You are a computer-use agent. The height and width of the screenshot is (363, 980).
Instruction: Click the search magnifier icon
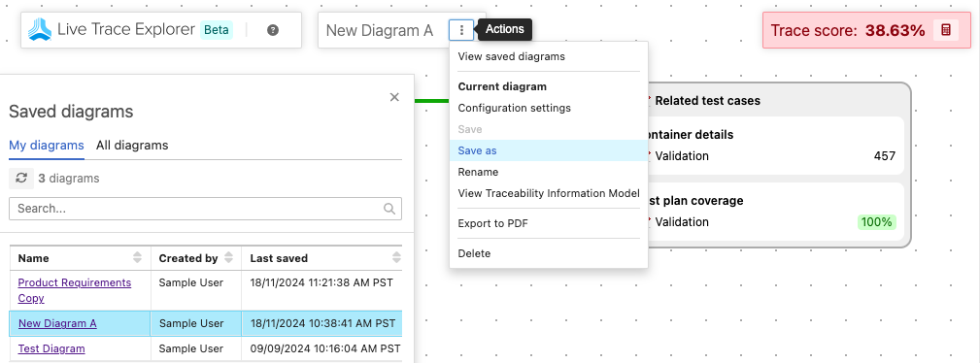point(389,209)
